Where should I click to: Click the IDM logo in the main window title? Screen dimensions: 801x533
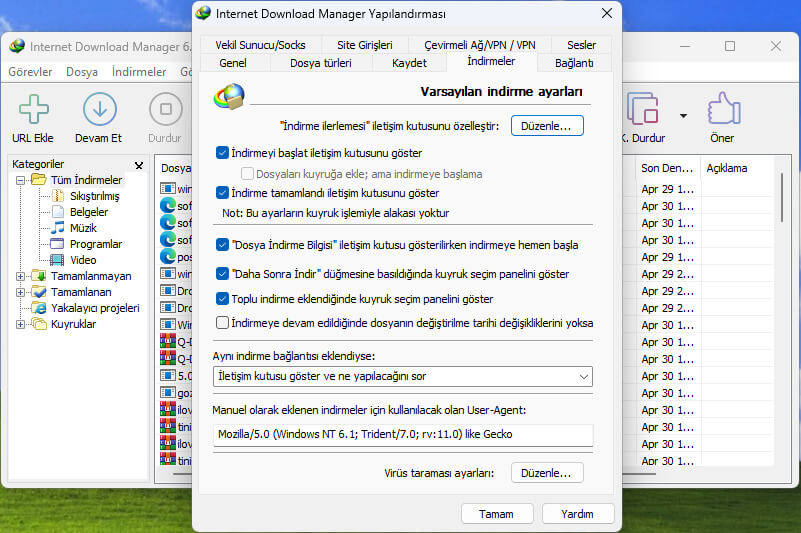pyautogui.click(x=17, y=47)
